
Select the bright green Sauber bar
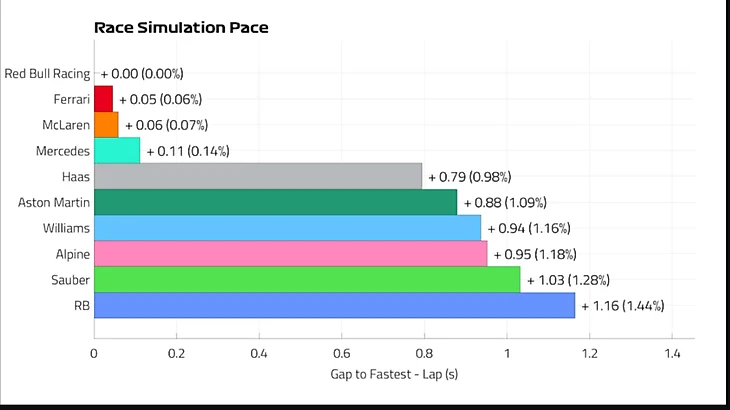307,279
